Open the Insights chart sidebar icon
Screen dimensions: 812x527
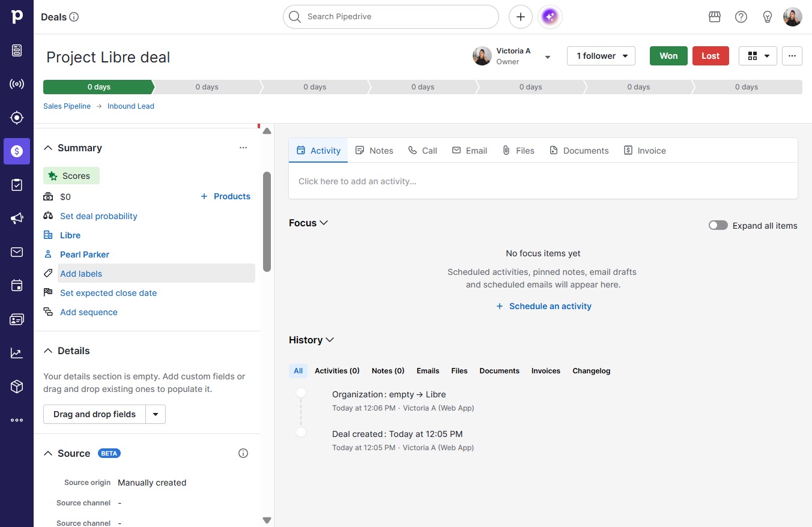tap(17, 354)
